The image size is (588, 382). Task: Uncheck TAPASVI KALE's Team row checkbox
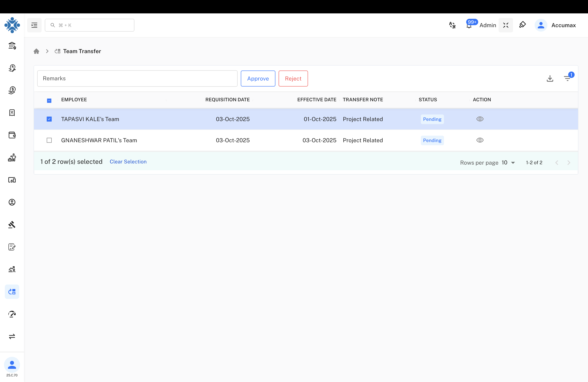(x=49, y=119)
